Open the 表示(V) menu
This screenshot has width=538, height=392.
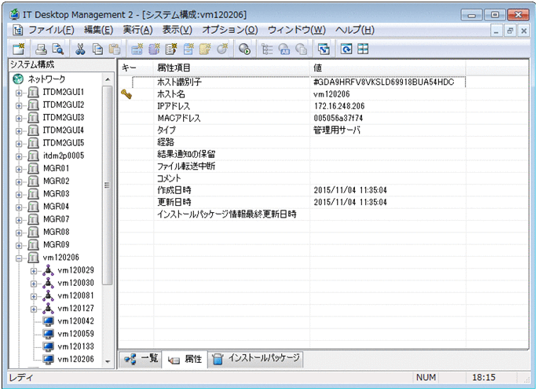[177, 30]
